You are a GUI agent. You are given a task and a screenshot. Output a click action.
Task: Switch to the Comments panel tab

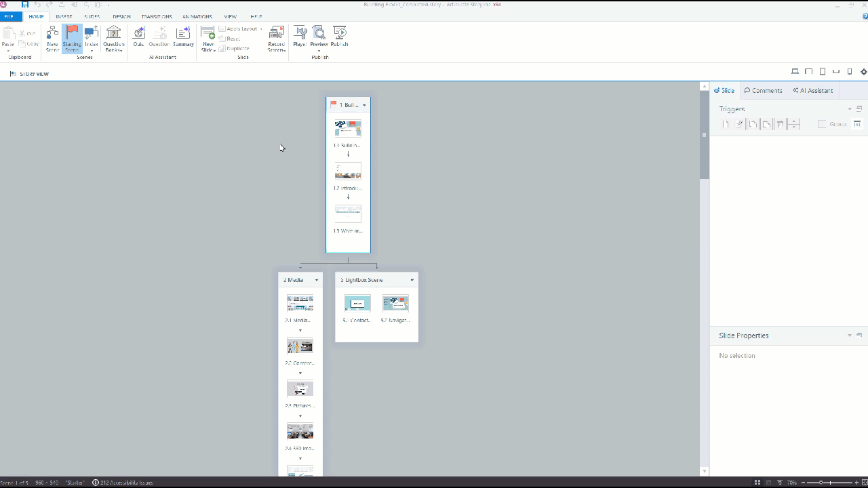pyautogui.click(x=764, y=90)
